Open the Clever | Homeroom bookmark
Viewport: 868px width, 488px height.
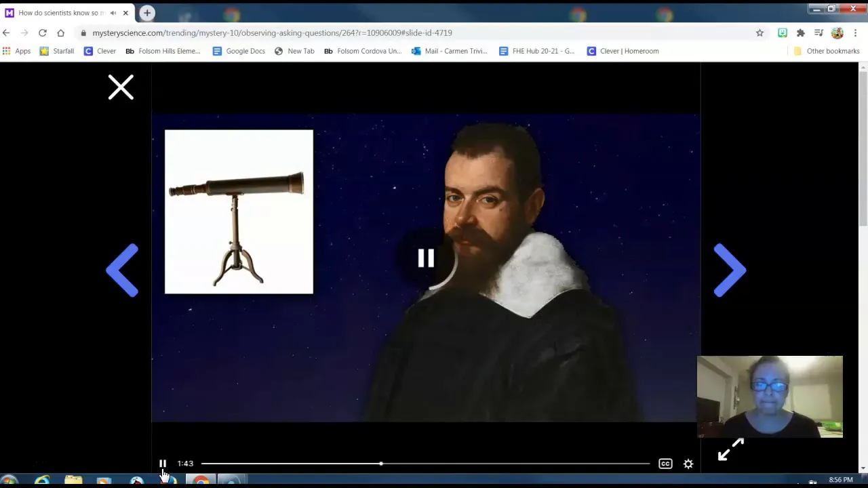623,51
